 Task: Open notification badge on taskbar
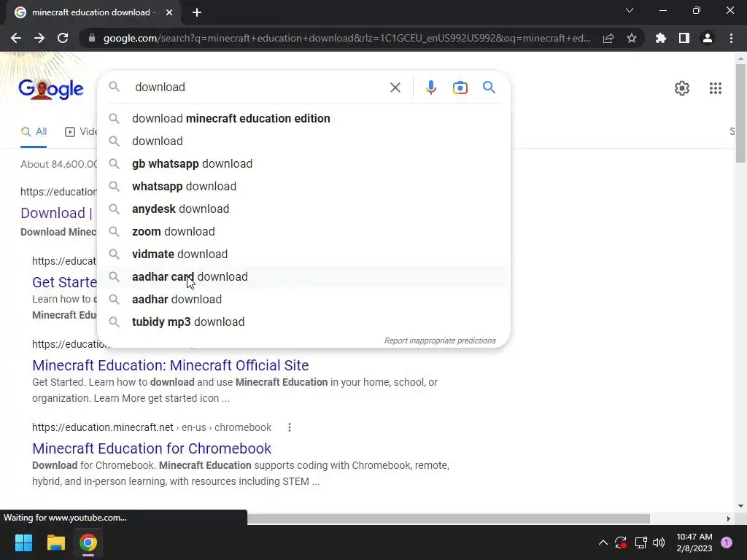727,542
